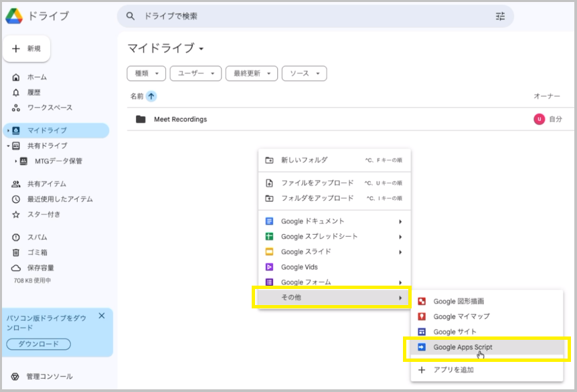Viewport: 577px width, 392px height.
Task: Choose ファイルをアップロード from the menu
Action: [335, 183]
